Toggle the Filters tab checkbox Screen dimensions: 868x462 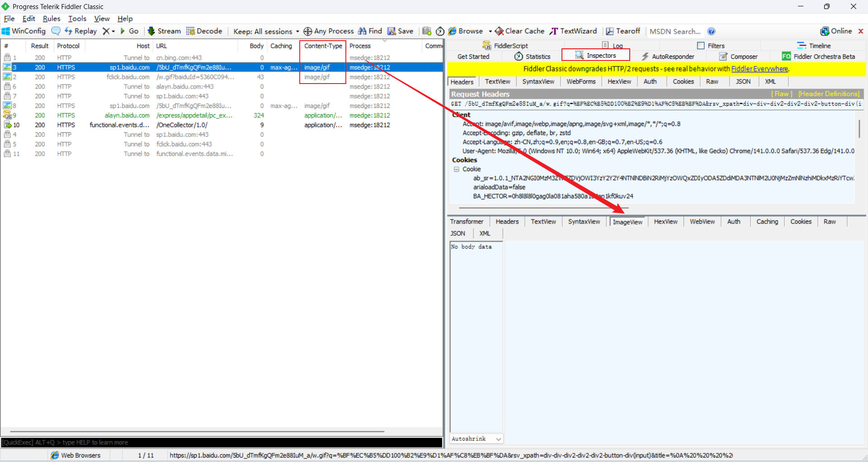pyautogui.click(x=701, y=46)
